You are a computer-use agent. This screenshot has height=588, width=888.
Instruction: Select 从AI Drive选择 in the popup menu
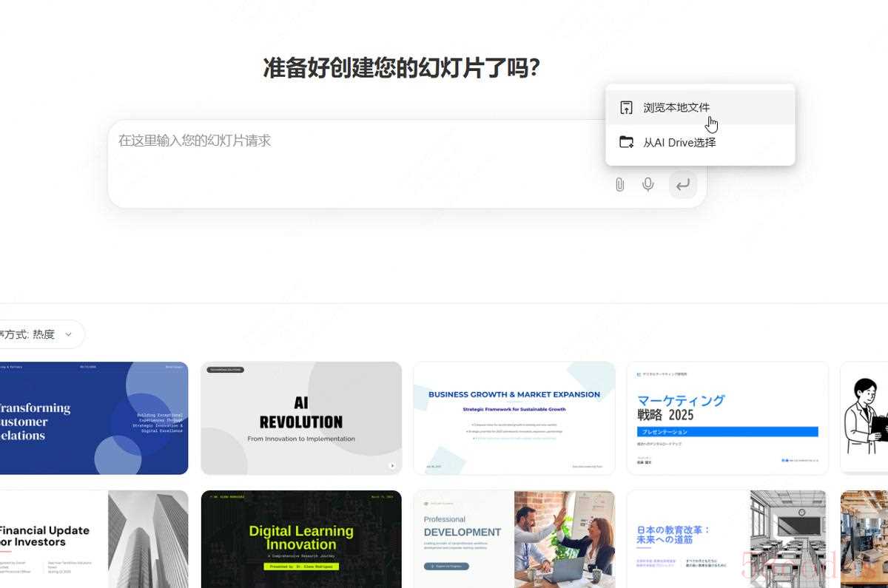[700, 142]
